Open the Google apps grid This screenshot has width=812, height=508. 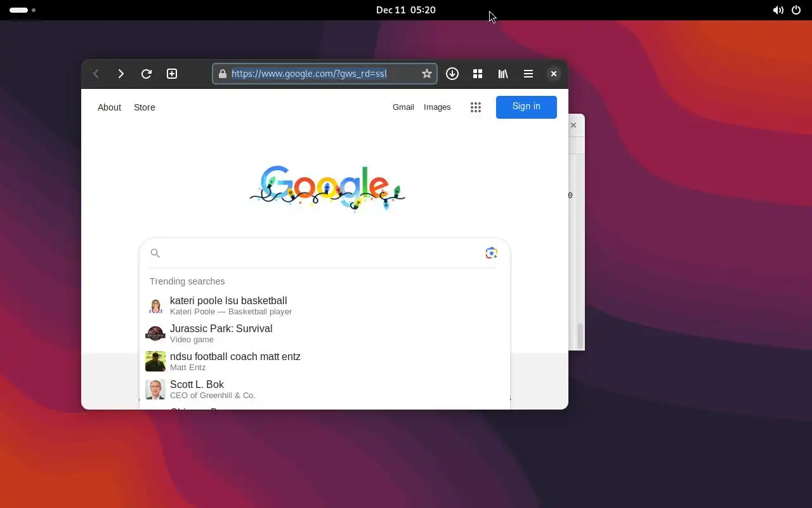[476, 107]
